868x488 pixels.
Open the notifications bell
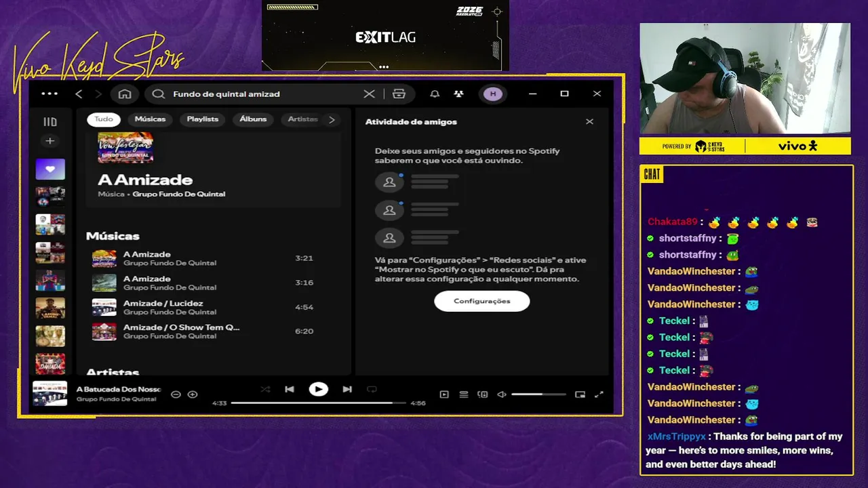(435, 94)
